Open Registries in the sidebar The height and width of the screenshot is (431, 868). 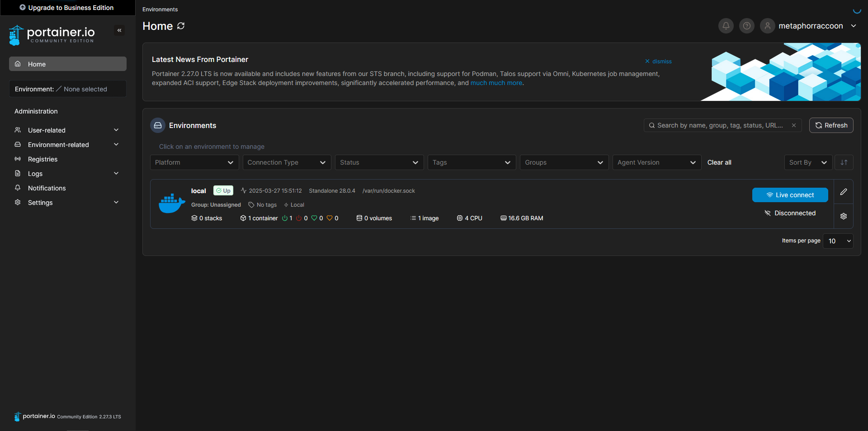tap(42, 159)
